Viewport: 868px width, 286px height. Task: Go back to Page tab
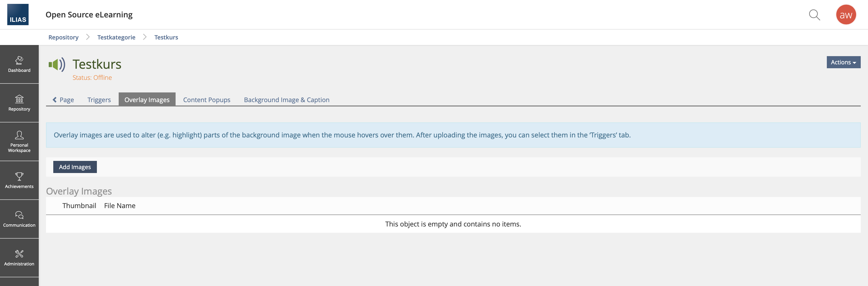pos(63,100)
